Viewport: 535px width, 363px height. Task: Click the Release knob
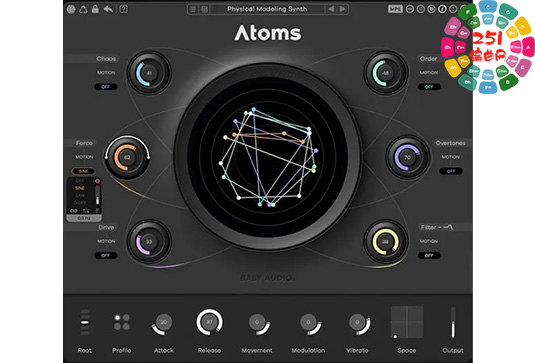(x=209, y=322)
